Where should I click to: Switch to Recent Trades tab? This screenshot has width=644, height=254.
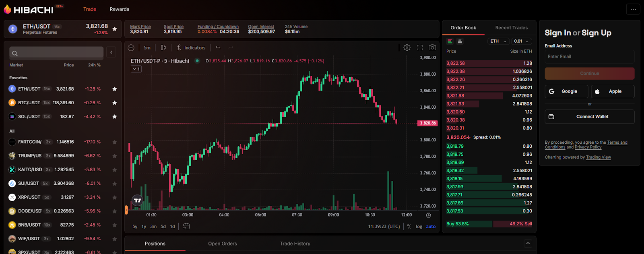[511, 28]
